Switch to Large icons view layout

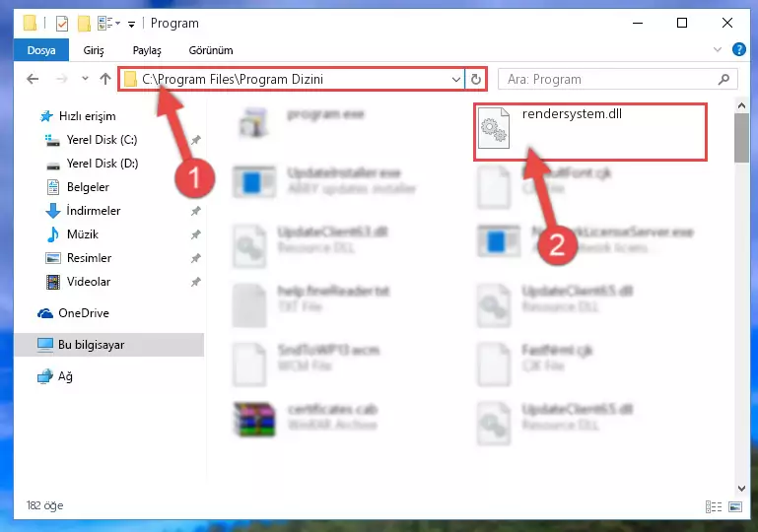pyautogui.click(x=735, y=506)
